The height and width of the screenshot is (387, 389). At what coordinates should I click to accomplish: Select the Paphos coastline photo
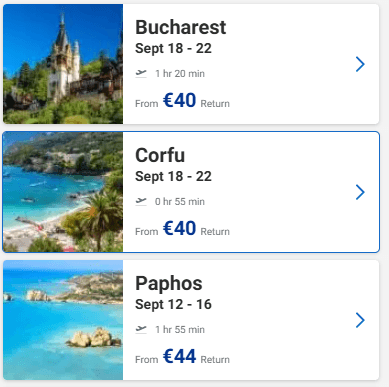coord(63,320)
